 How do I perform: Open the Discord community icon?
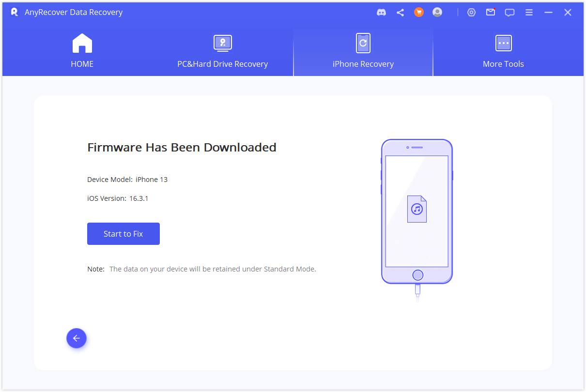381,13
